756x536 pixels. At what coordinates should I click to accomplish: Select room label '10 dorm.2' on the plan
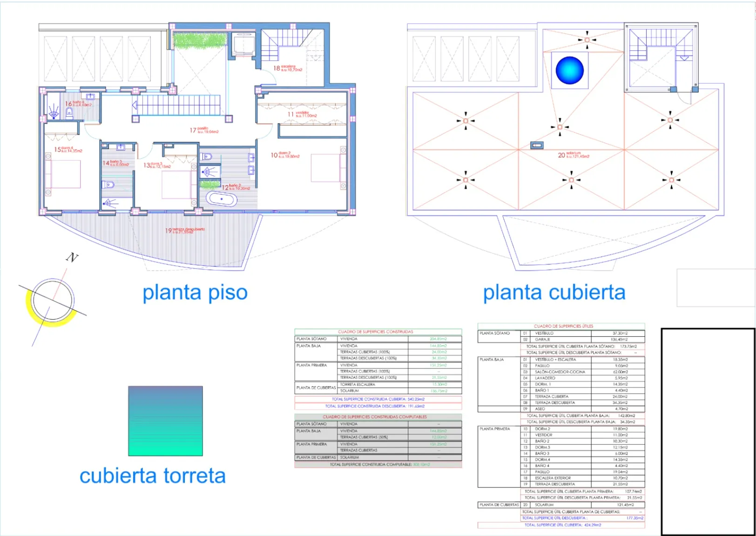[285, 154]
